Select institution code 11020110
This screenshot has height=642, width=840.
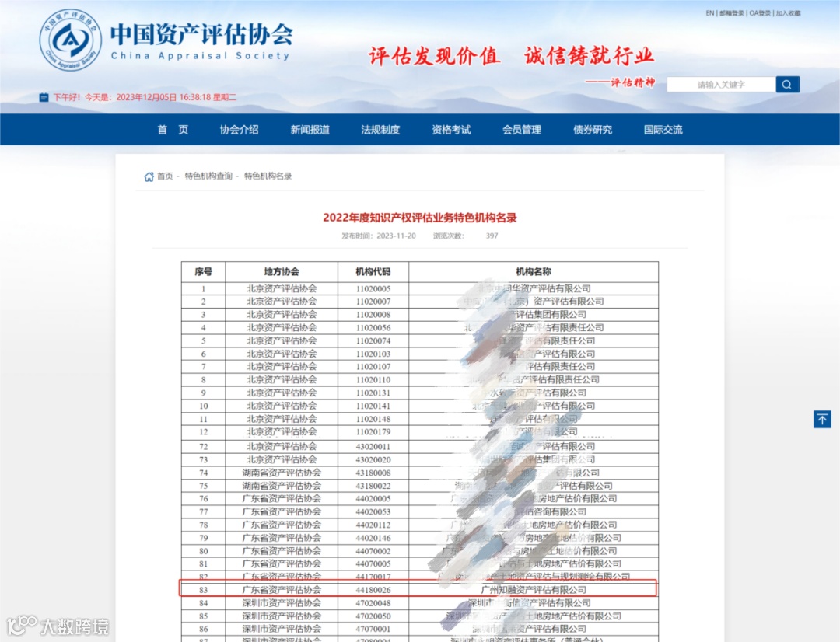373,379
